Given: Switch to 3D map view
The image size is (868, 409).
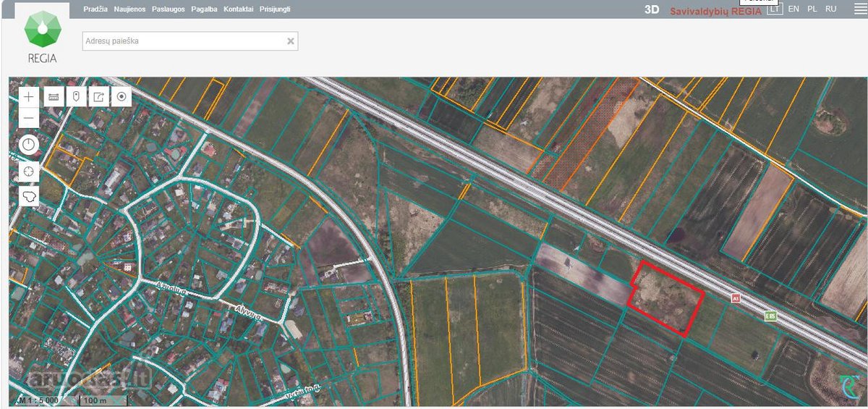Looking at the screenshot, I should tap(652, 10).
